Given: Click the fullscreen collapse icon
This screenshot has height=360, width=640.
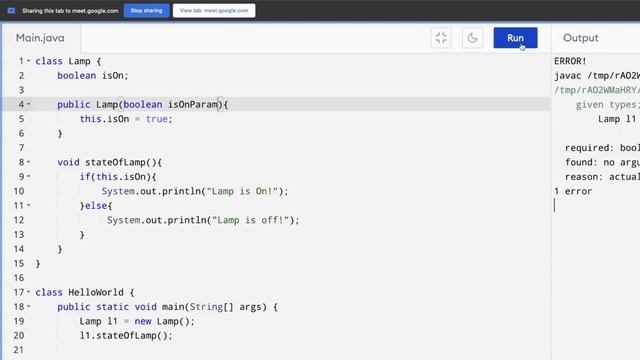Looking at the screenshot, I should tap(441, 38).
